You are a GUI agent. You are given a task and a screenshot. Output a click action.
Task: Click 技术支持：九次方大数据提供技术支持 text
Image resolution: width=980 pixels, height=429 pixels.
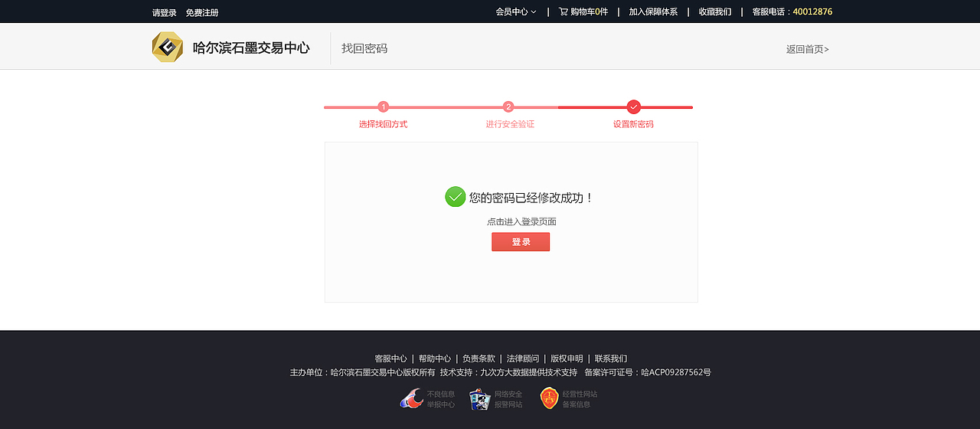tap(508, 372)
